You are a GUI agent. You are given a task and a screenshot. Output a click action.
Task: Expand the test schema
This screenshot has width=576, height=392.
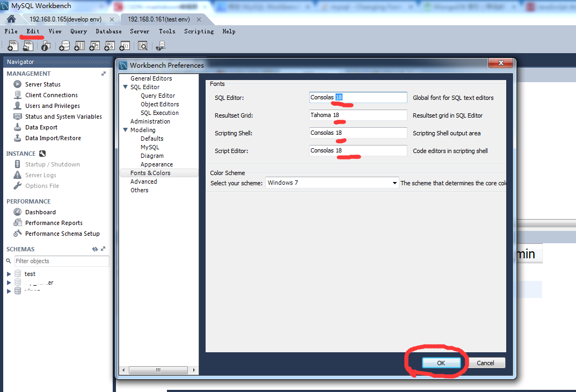9,274
